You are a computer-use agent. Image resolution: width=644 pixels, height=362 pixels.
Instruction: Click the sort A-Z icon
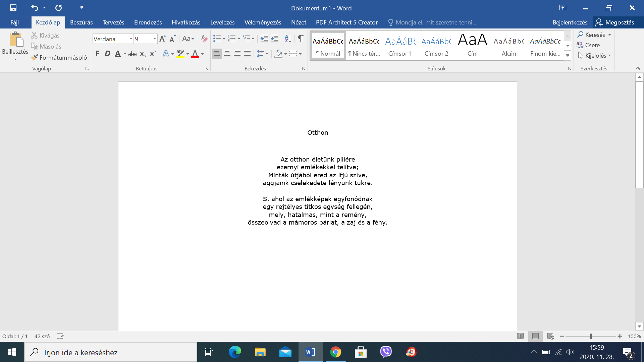click(x=288, y=39)
